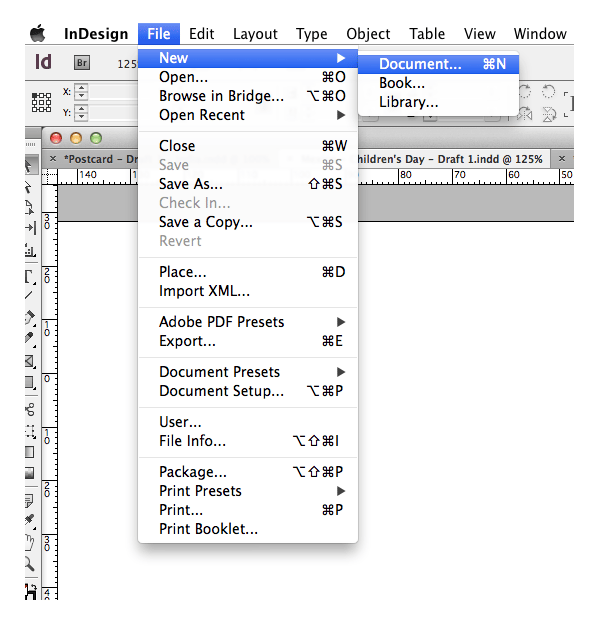
Task: Open the Type menu
Action: [311, 34]
